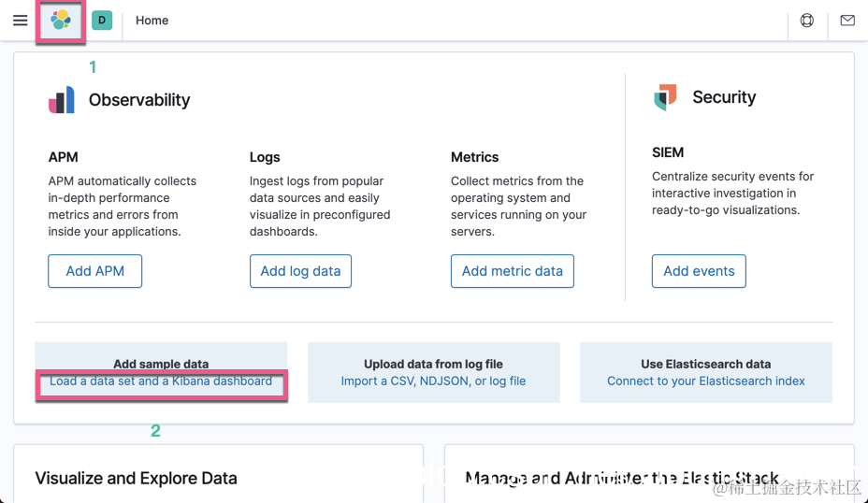
Task: Open the help lifebuoy icon
Action: tap(807, 21)
